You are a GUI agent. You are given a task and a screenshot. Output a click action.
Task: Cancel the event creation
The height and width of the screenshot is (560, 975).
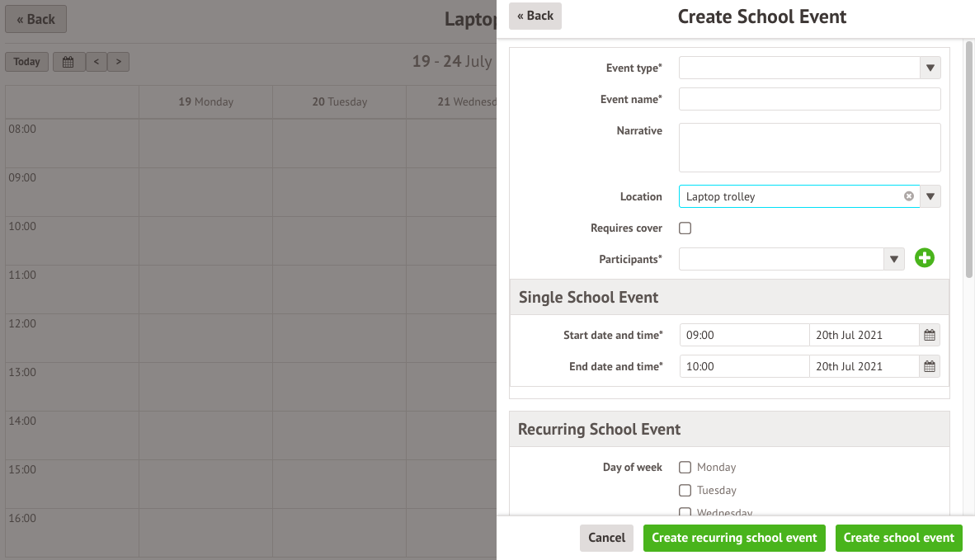pos(606,538)
